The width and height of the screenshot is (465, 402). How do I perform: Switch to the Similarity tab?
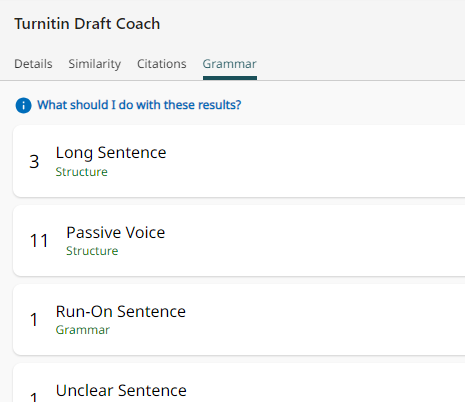[x=95, y=64]
